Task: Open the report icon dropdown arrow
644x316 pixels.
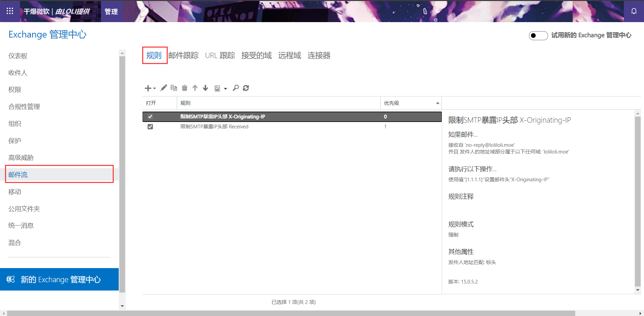Action: tap(225, 88)
